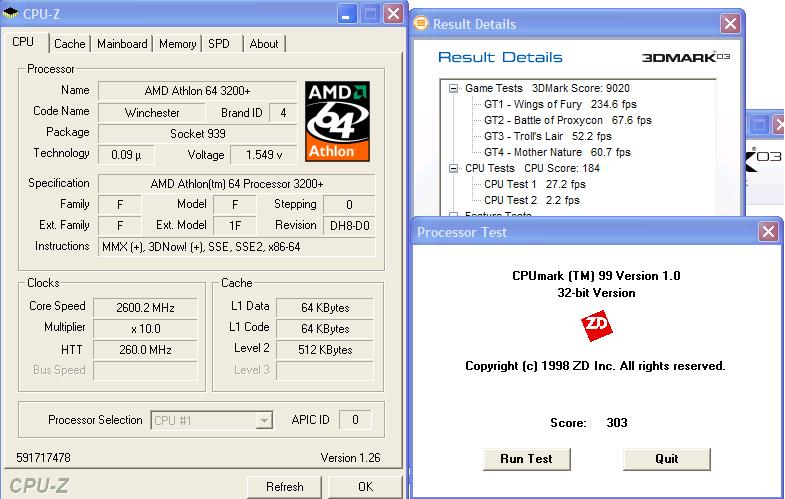Click the Voltage value 1.549 v
785x499 pixels.
(x=264, y=155)
